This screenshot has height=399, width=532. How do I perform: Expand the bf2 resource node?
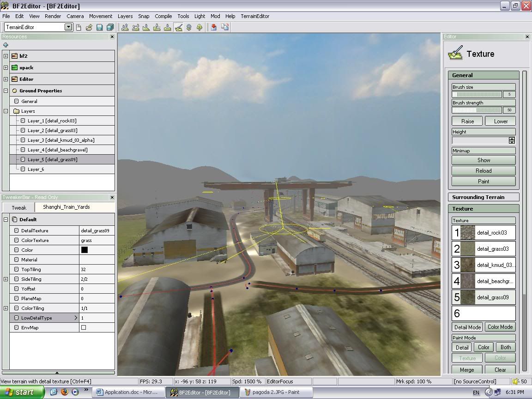(6, 56)
